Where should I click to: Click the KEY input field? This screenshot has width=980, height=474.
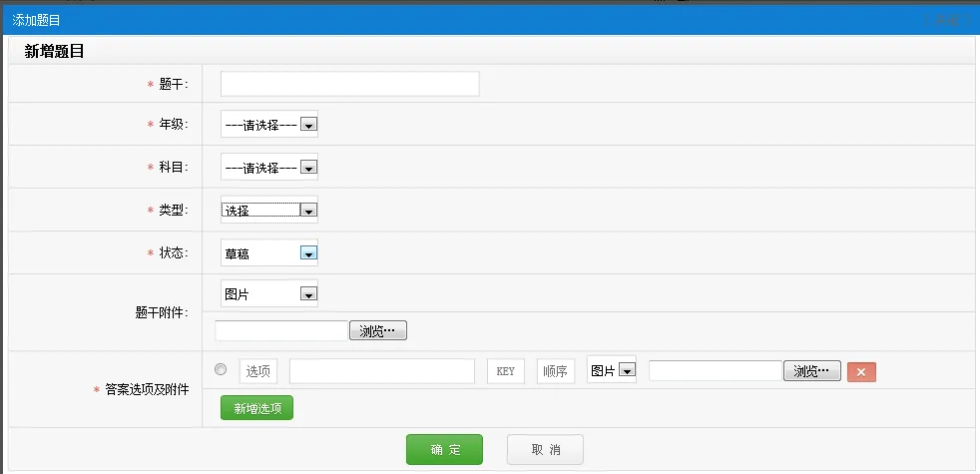[x=506, y=371]
